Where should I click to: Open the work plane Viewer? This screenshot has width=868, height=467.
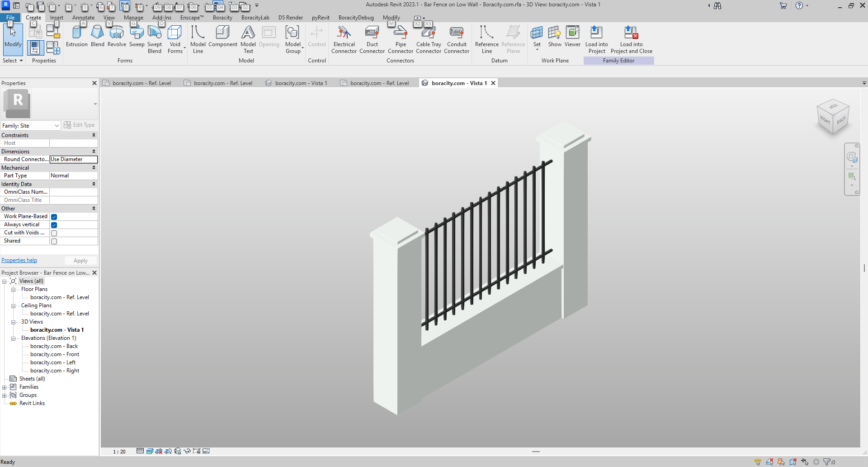(572, 36)
